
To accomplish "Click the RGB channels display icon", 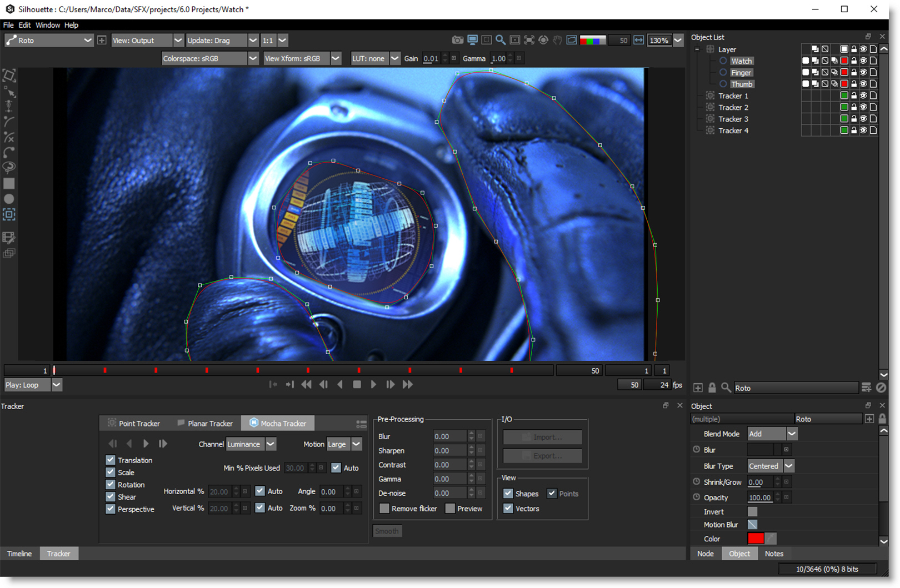I will [x=592, y=40].
